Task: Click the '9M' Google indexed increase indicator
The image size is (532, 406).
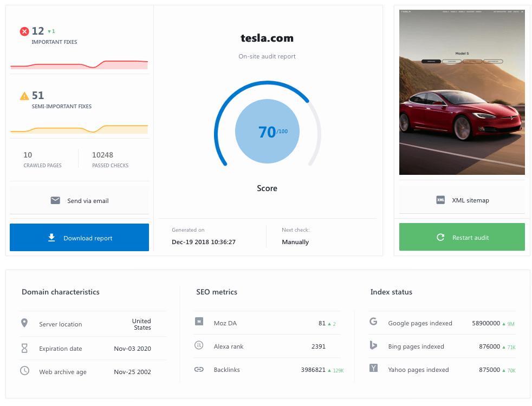Action: (508, 324)
